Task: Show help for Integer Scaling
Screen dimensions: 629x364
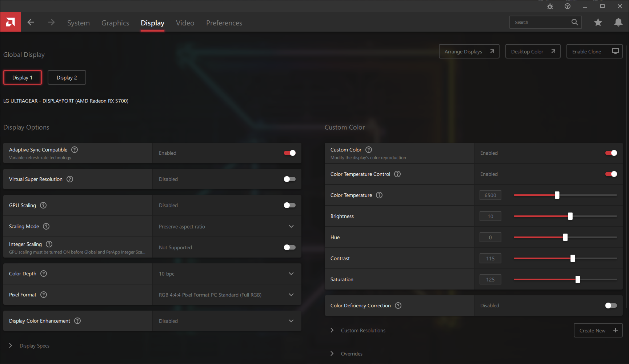Action: coord(49,244)
